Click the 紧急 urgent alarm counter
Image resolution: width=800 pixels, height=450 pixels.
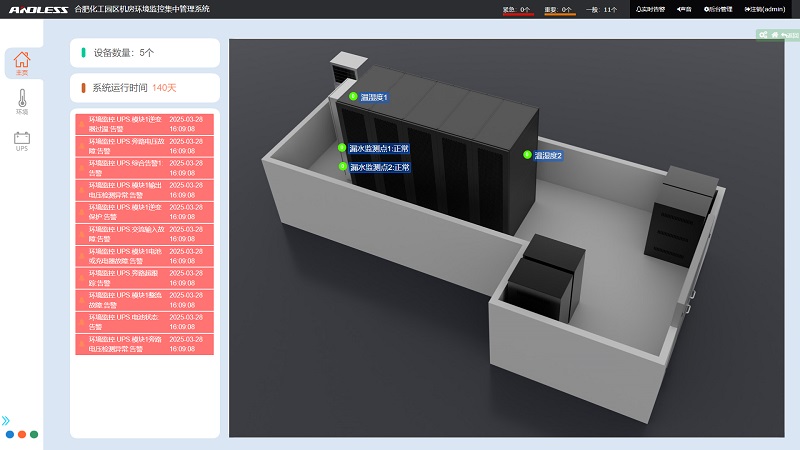(517, 9)
